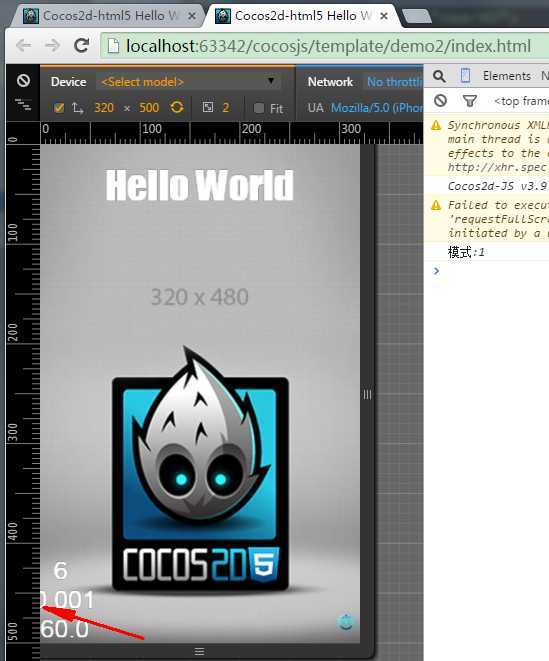The width and height of the screenshot is (549, 661).
Task: Click the small blue icon in game corner
Action: (x=346, y=622)
